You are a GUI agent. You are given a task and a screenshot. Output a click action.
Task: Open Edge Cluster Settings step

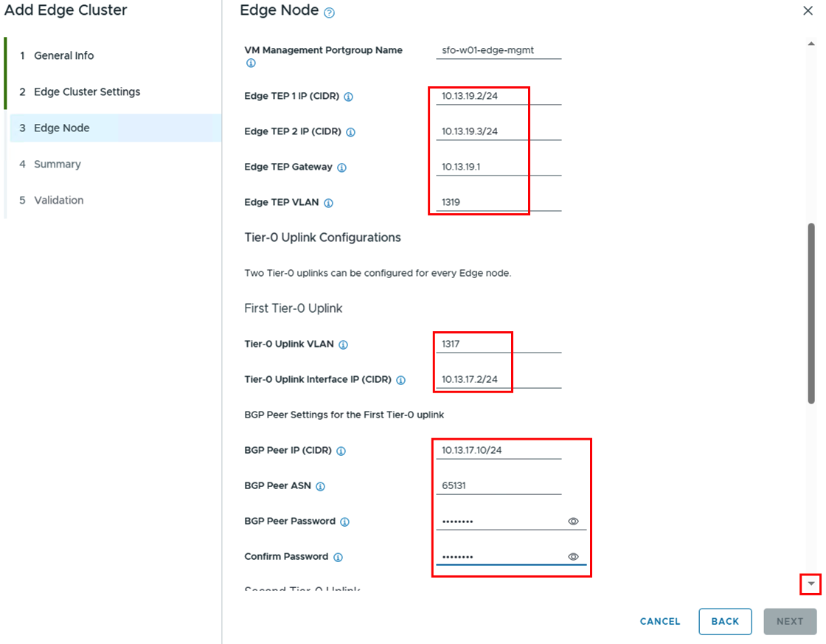86,91
